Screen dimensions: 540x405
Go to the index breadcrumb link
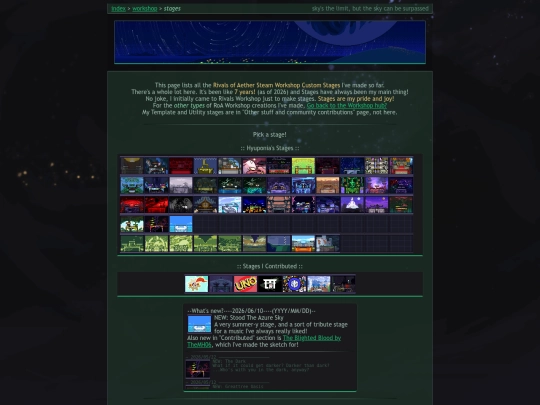[118, 9]
